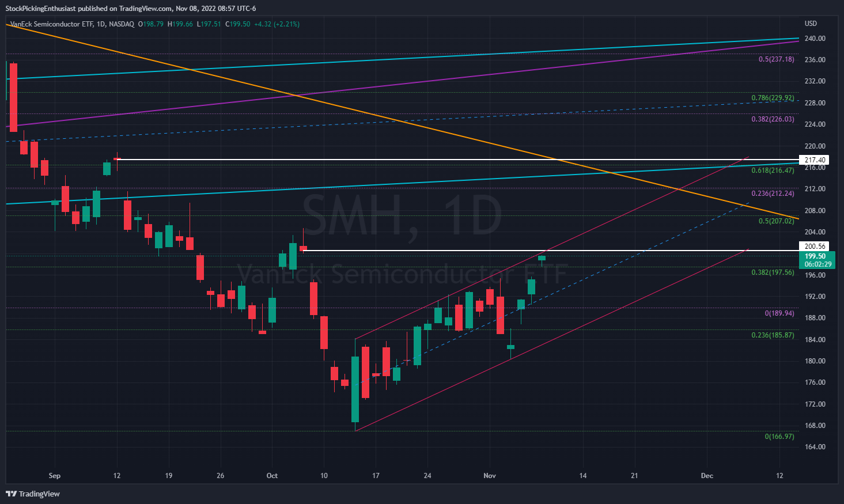Click the 21 label on the date axis
Image resolution: width=844 pixels, height=504 pixels.
pyautogui.click(x=635, y=476)
